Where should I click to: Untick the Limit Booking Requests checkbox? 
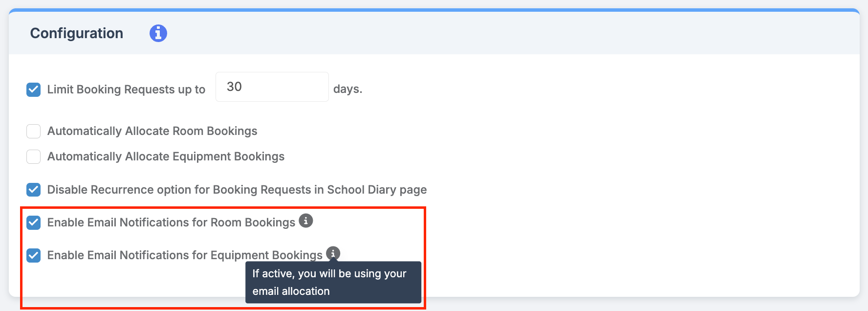[33, 89]
